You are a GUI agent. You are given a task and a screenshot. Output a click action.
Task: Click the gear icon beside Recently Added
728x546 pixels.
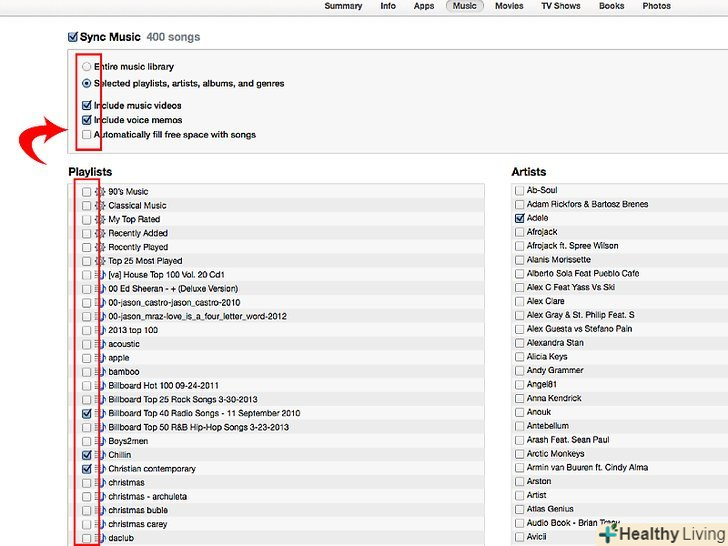pos(100,233)
